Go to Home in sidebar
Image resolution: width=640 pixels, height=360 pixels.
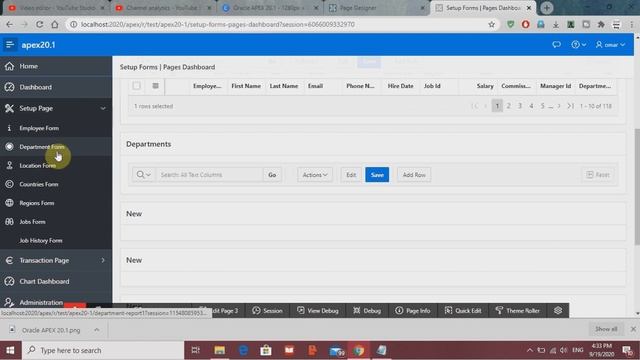(x=56, y=66)
